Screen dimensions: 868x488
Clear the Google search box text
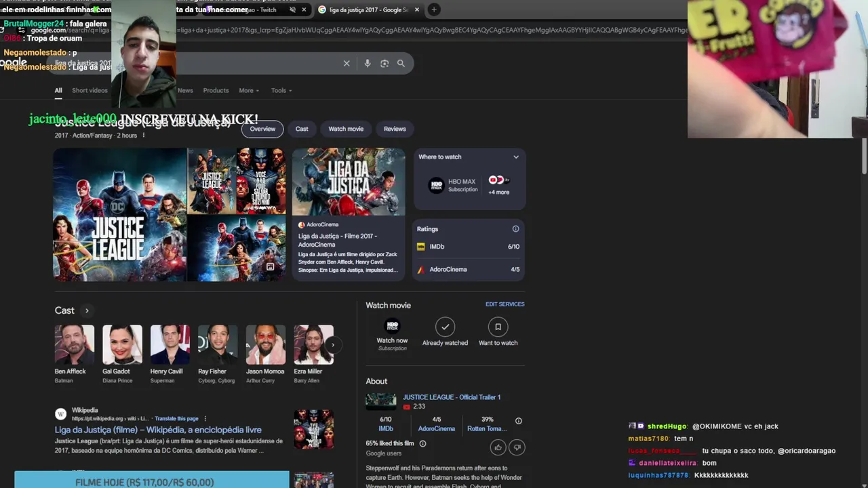(x=347, y=63)
